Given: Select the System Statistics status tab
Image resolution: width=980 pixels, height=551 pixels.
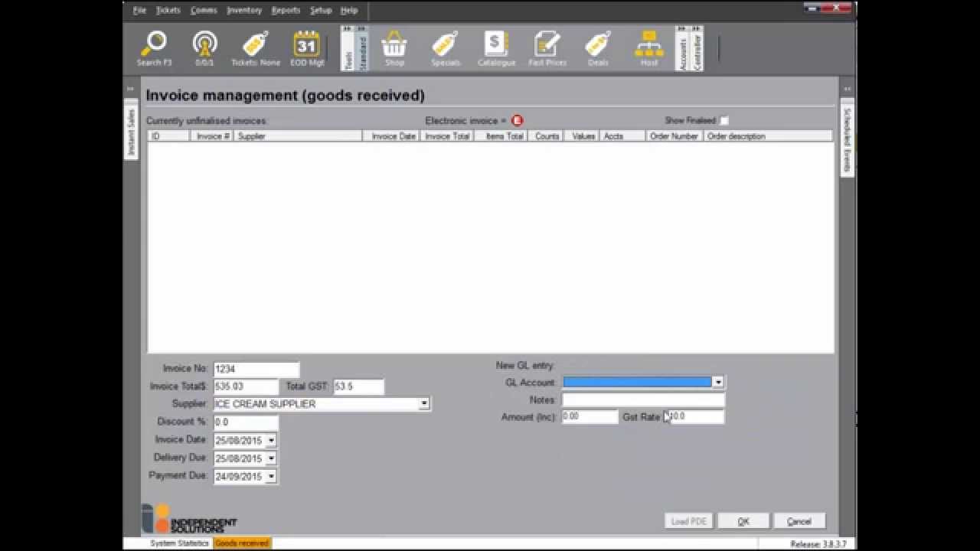Looking at the screenshot, I should tap(179, 543).
